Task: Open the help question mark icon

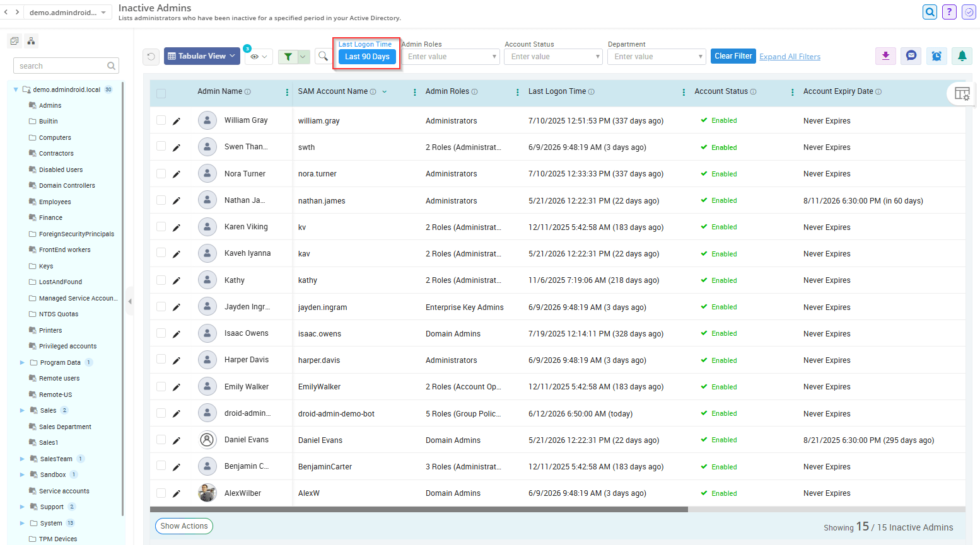Action: [949, 12]
